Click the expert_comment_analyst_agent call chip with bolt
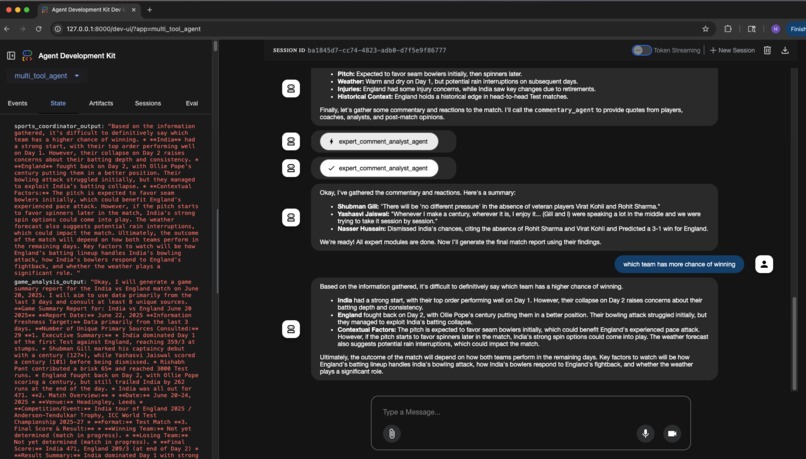The width and height of the screenshot is (806, 459). point(379,141)
